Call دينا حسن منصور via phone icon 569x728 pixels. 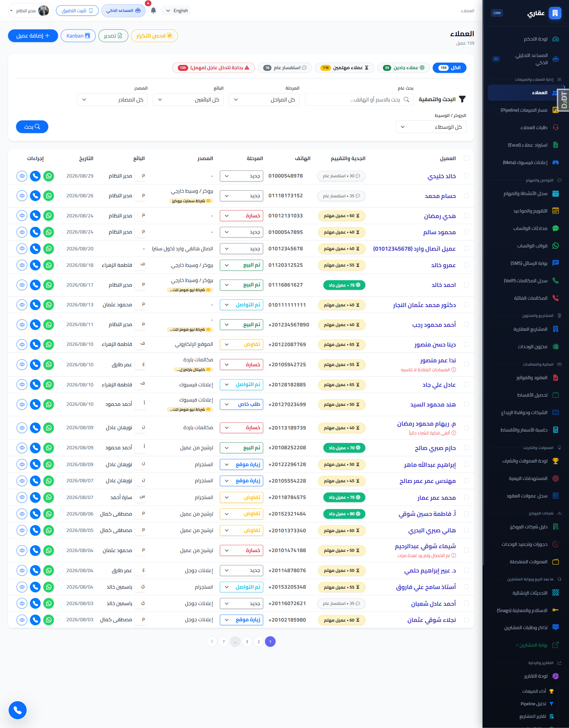[35, 344]
